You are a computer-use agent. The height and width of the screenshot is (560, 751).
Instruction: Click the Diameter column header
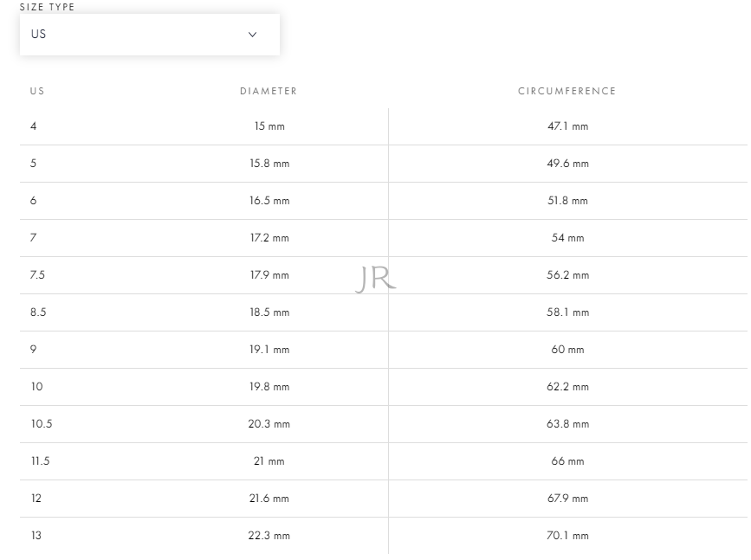(x=269, y=91)
